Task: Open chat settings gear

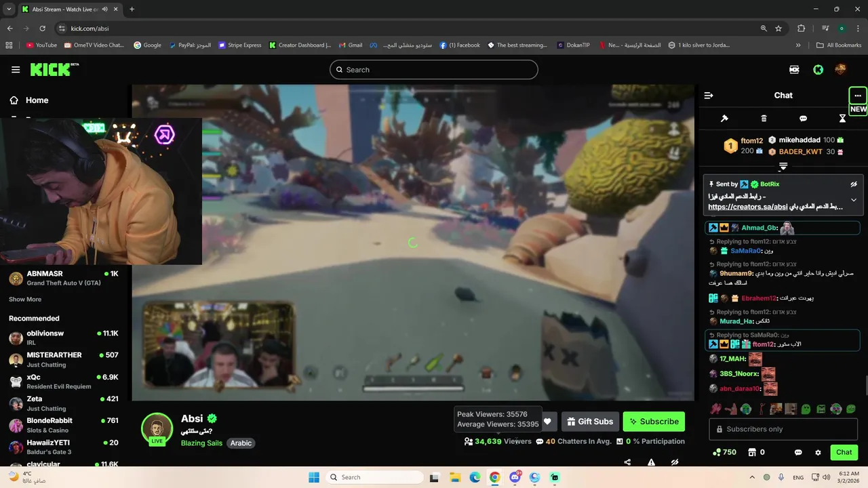Action: click(818, 452)
